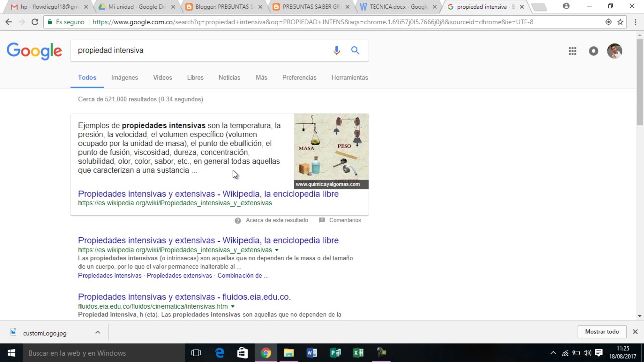Image resolution: width=644 pixels, height=362 pixels.
Task: Close the downloads bar
Action: click(635, 332)
